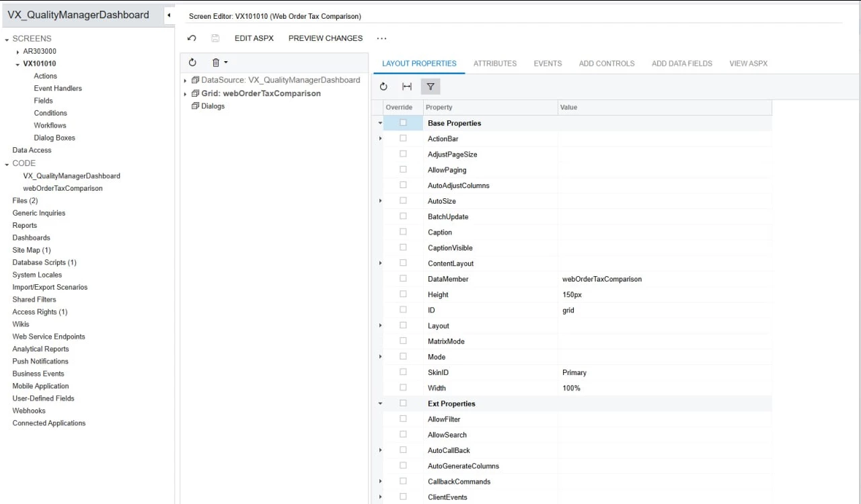The image size is (861, 504).
Task: Expand the Grid: webOrderTaxComparison node
Action: [185, 93]
